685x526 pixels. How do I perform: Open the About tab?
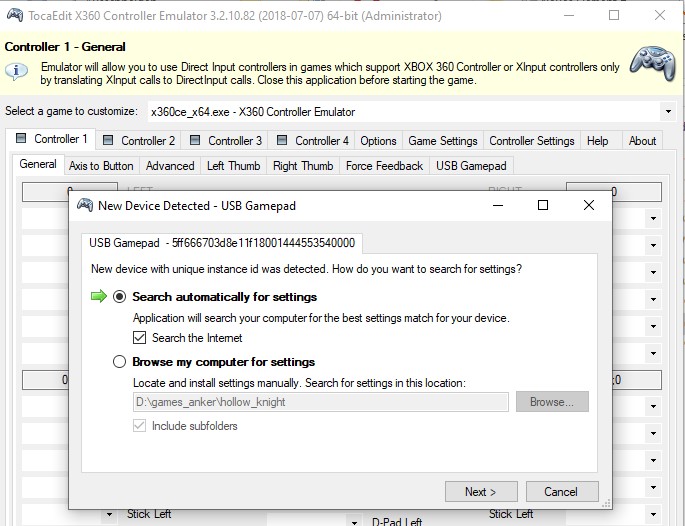pos(642,141)
